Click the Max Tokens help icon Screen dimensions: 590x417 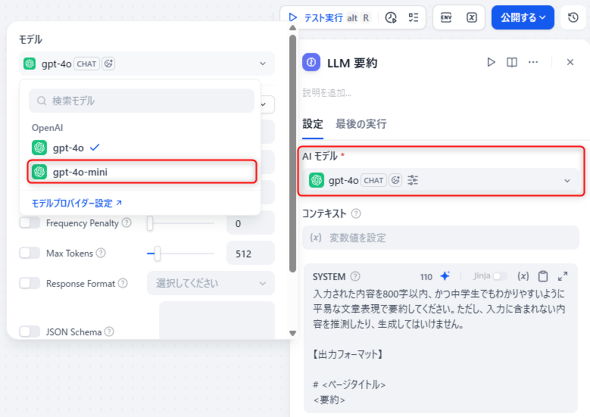coord(101,253)
